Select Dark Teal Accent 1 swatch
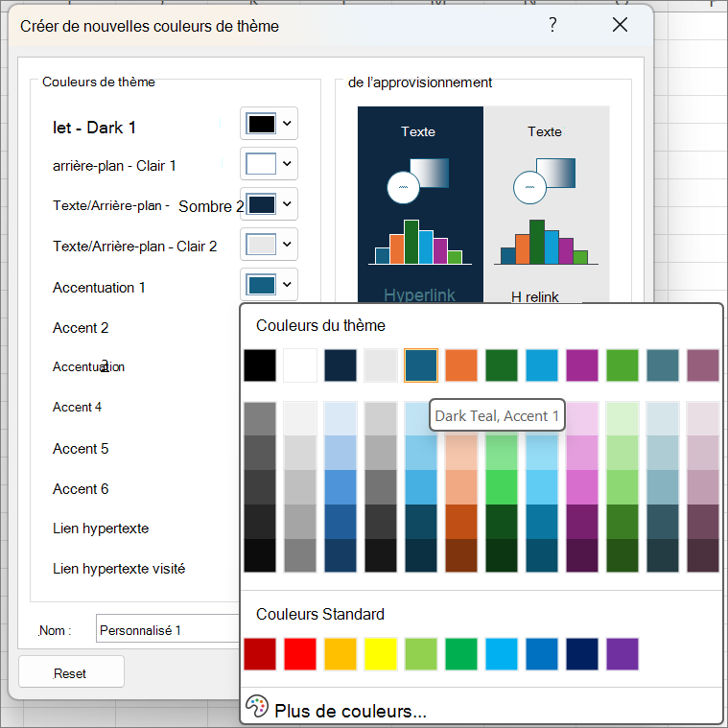 (x=421, y=365)
